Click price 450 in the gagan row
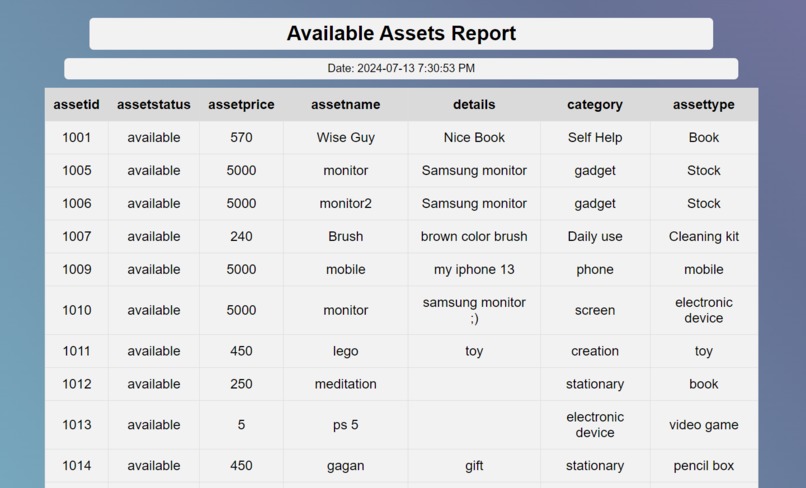 click(x=241, y=465)
